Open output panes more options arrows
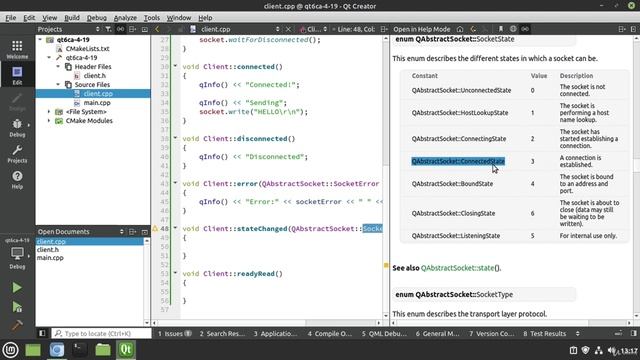 577,333
